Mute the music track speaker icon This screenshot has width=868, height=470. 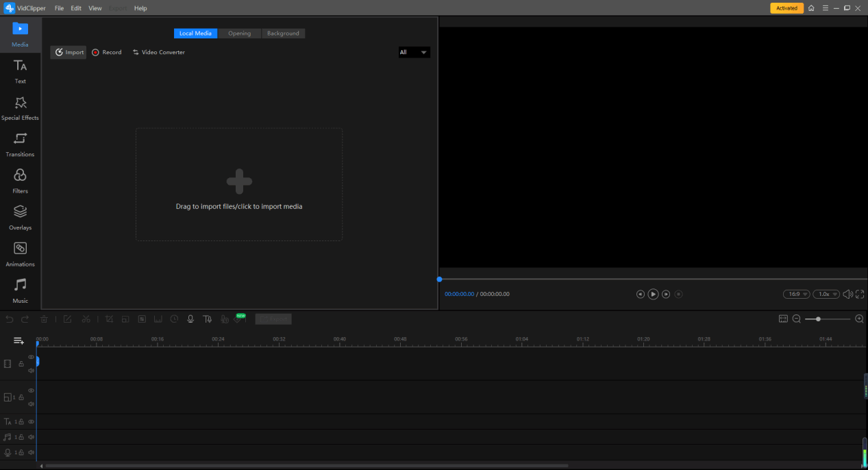pyautogui.click(x=31, y=437)
